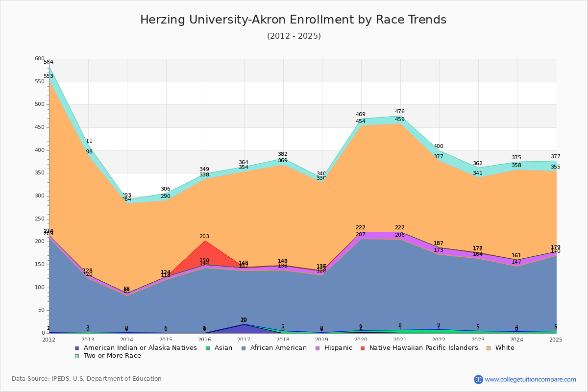Viewport: 588px width, 392px height.
Task: Click the 250 y-axis label
Action: [x=39, y=219]
